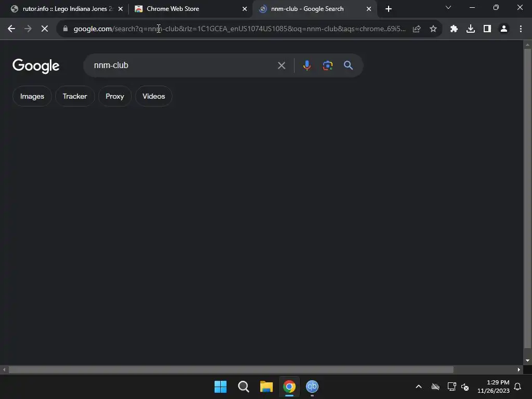532x399 pixels.
Task: Close the nnm-club Google Search tab
Action: (369, 9)
